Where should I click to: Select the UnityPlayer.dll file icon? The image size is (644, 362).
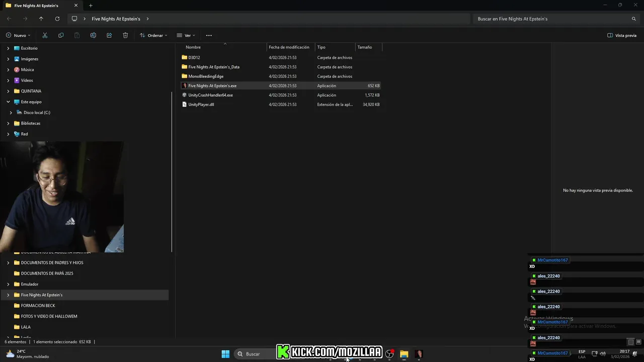coord(184,105)
